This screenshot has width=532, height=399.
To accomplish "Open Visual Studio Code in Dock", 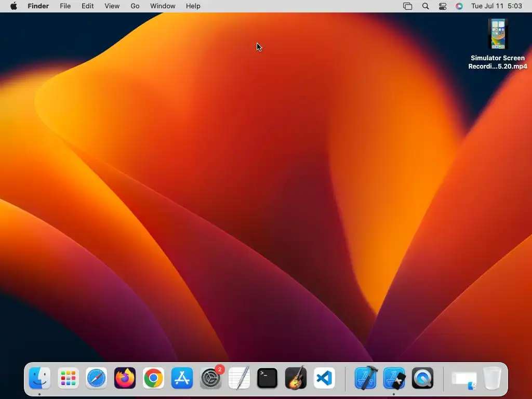I will coord(324,378).
